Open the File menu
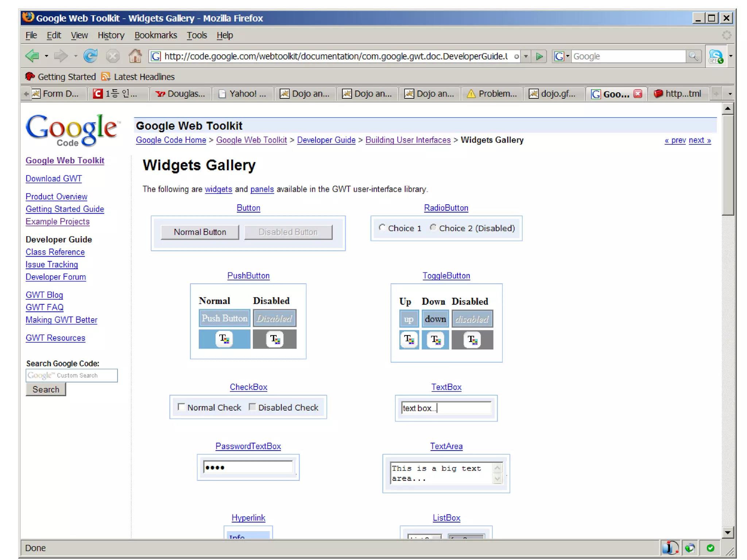Image resolution: width=747 pixels, height=560 pixels. (x=31, y=35)
